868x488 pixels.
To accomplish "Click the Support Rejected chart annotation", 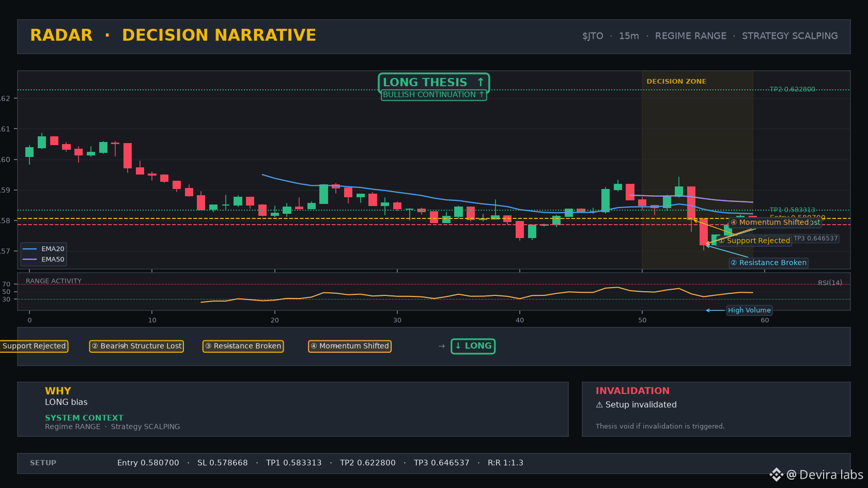I will coord(754,241).
